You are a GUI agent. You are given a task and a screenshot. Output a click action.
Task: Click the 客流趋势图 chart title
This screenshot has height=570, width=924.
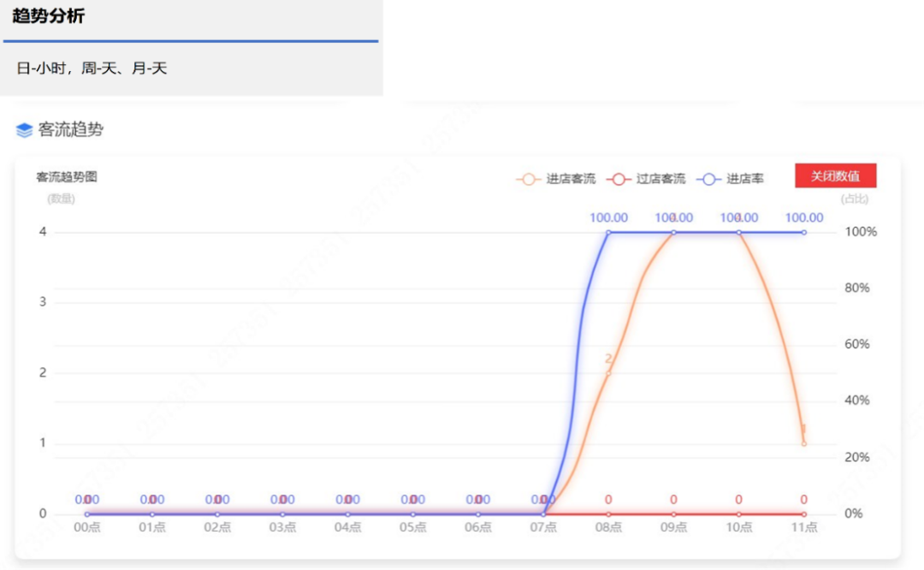click(67, 177)
